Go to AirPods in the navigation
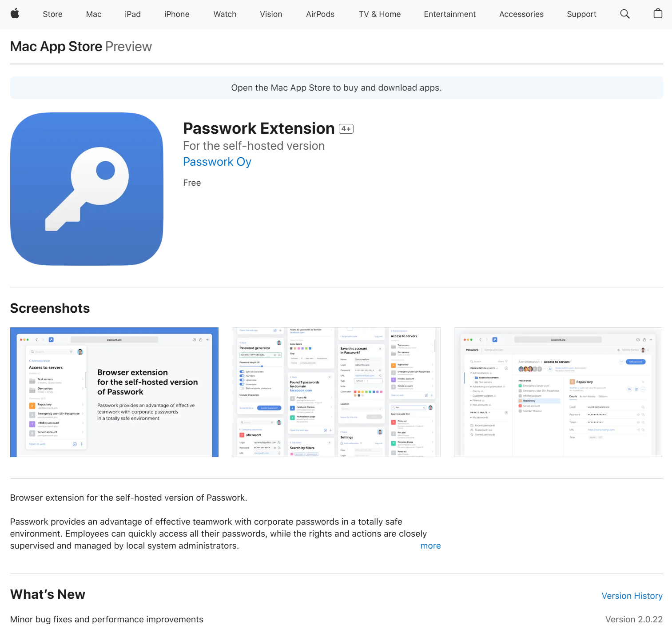Image resolution: width=672 pixels, height=641 pixels. (320, 14)
